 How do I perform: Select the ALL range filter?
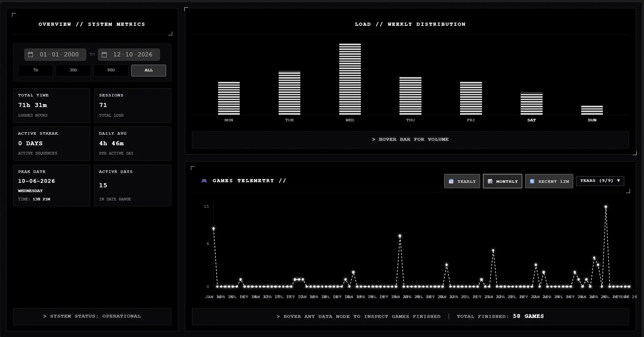pyautogui.click(x=149, y=70)
